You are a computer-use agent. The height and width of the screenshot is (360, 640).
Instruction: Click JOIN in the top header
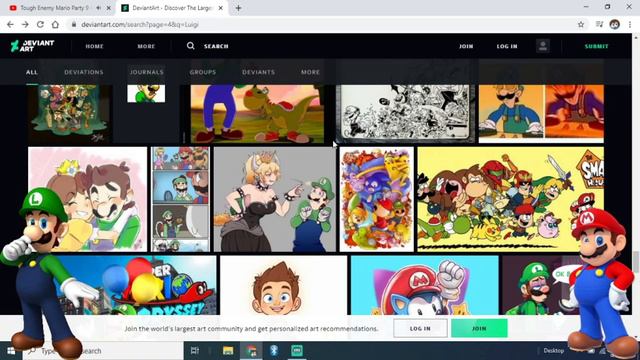coord(466,46)
